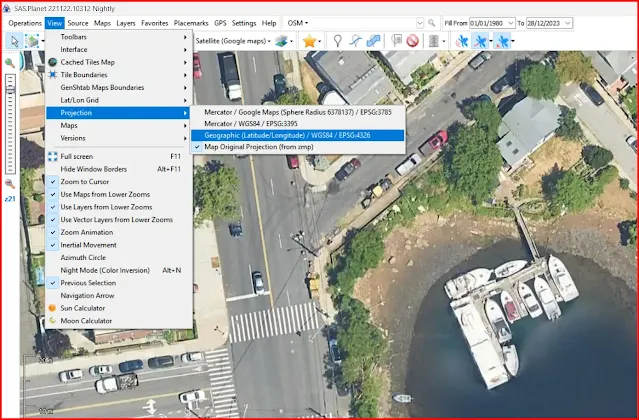Click the search magnifier beside search box

tap(432, 23)
